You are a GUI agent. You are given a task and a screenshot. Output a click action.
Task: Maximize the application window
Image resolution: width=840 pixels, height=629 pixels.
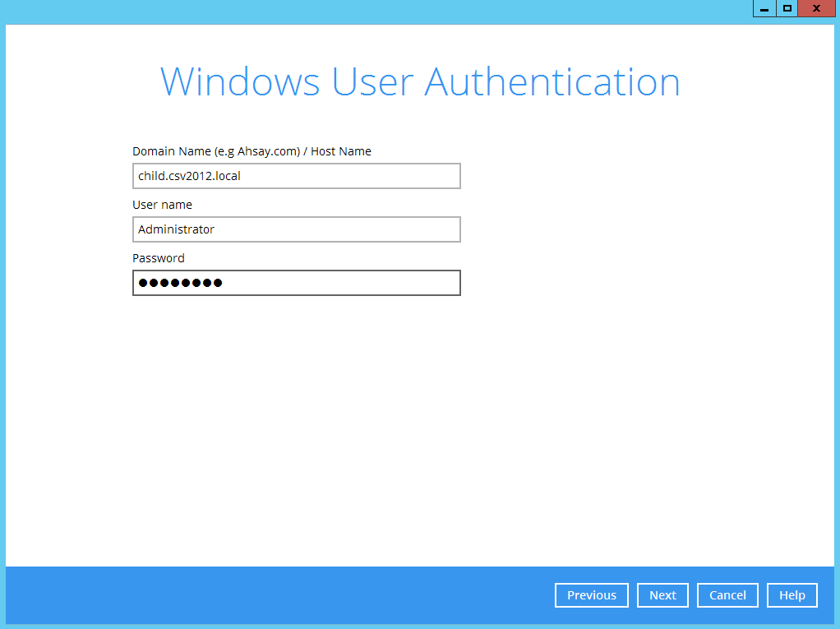click(787, 8)
